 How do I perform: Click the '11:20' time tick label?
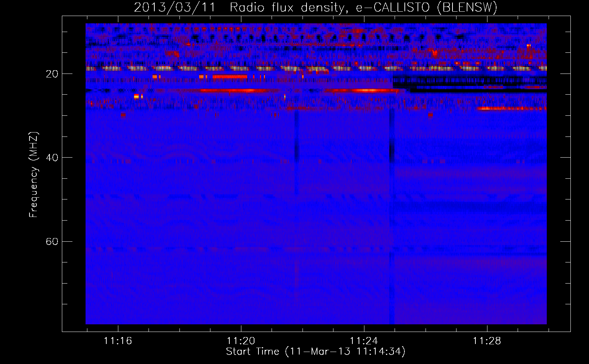point(241,341)
